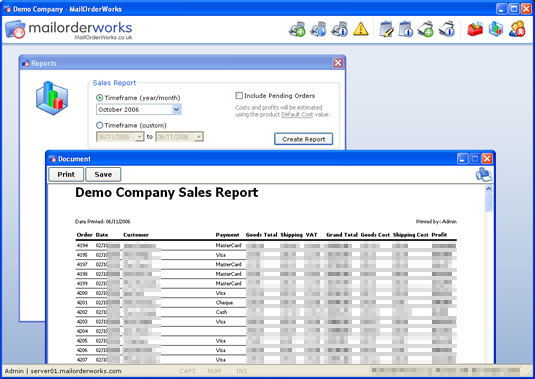Click the large chart icon in Reports window
Image resolution: width=535 pixels, height=379 pixels.
pos(52,98)
